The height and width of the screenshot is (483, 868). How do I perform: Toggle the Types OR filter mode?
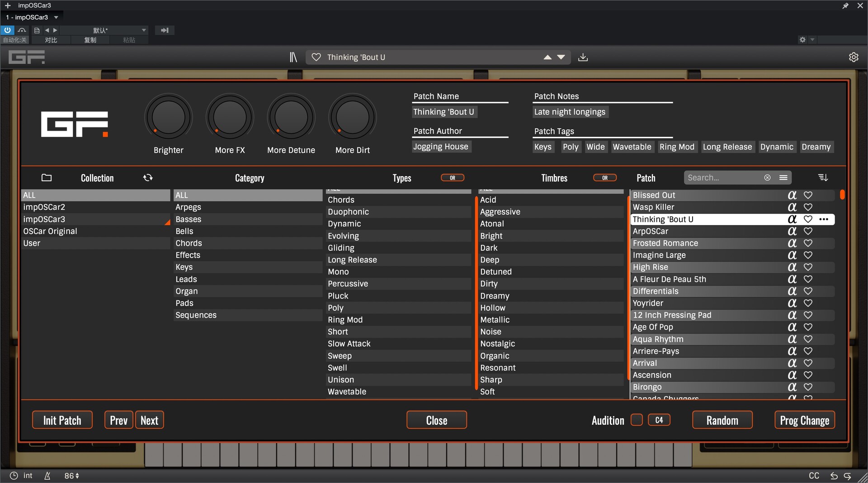(452, 178)
